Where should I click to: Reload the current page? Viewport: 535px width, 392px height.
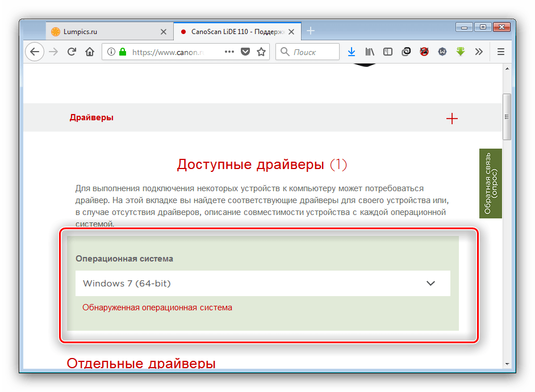(x=72, y=52)
